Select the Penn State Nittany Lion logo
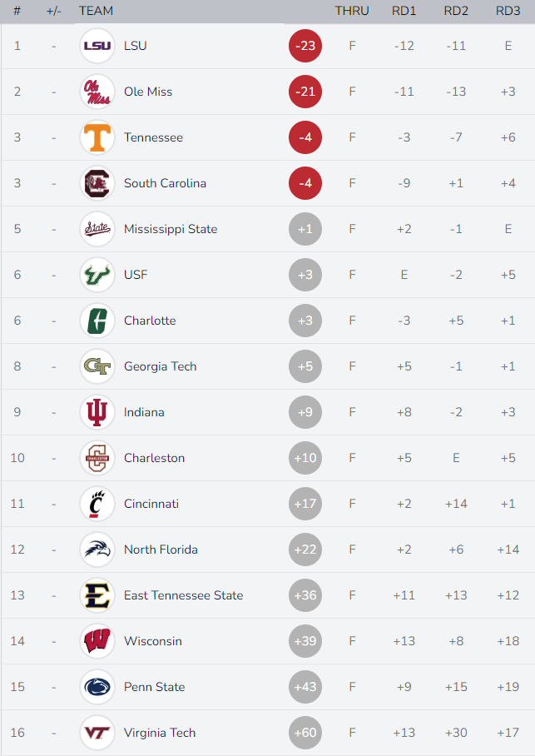This screenshot has height=756, width=535. tap(97, 687)
